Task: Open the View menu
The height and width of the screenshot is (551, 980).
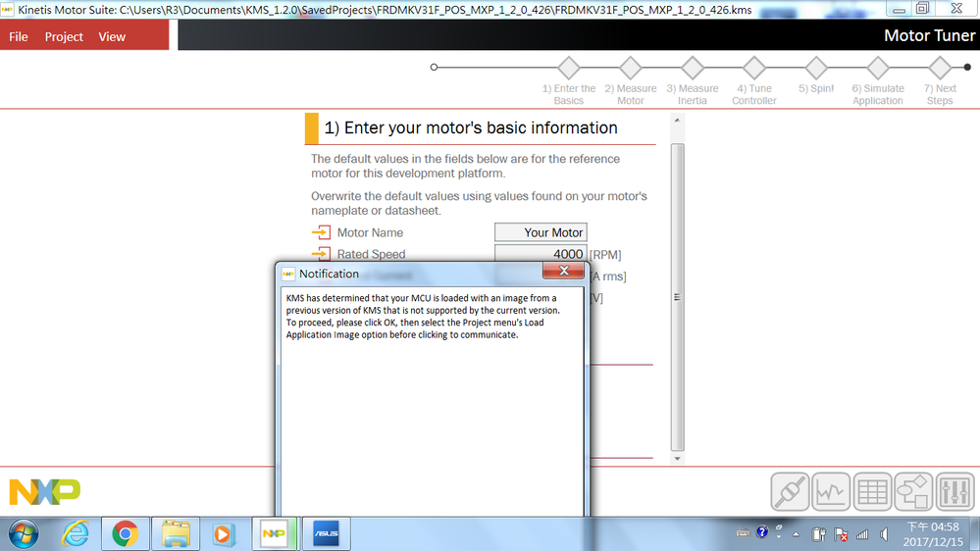Action: click(x=112, y=37)
